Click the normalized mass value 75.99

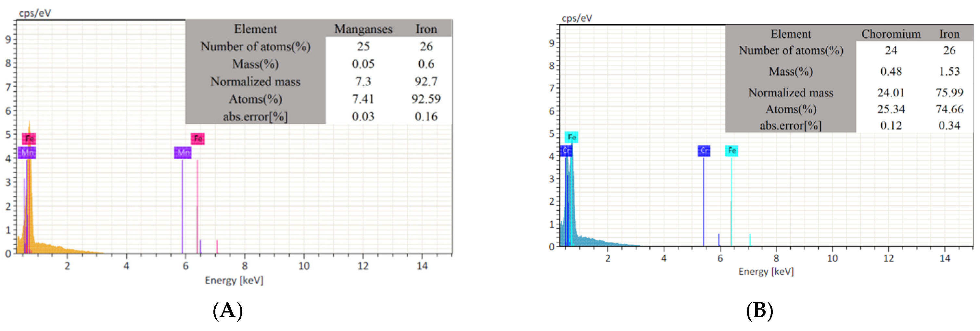[x=949, y=93]
